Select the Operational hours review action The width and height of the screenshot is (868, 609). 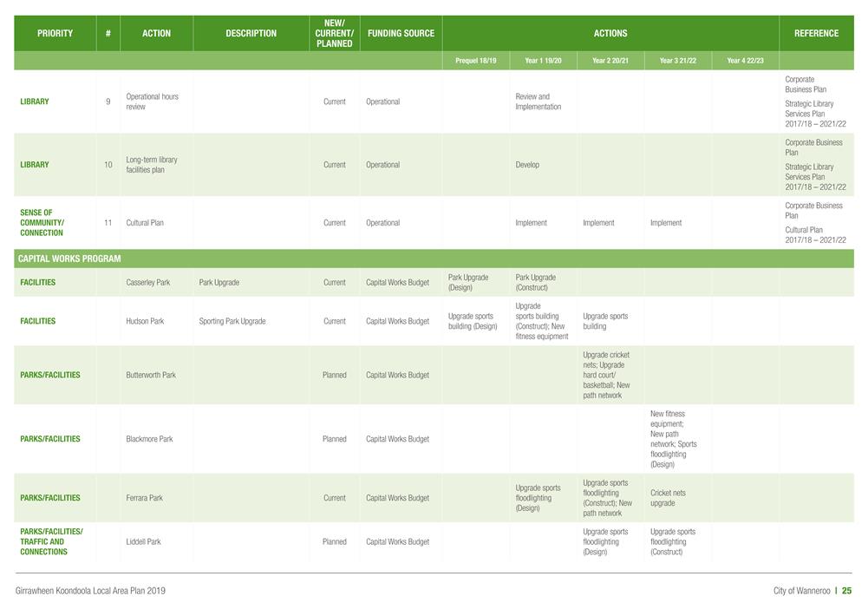(x=152, y=101)
